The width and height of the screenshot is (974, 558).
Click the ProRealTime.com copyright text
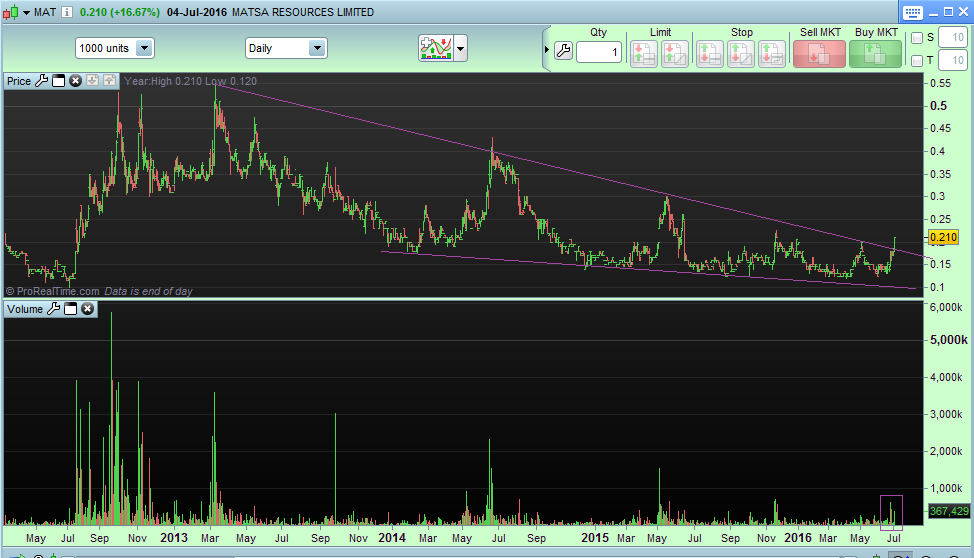click(x=53, y=291)
